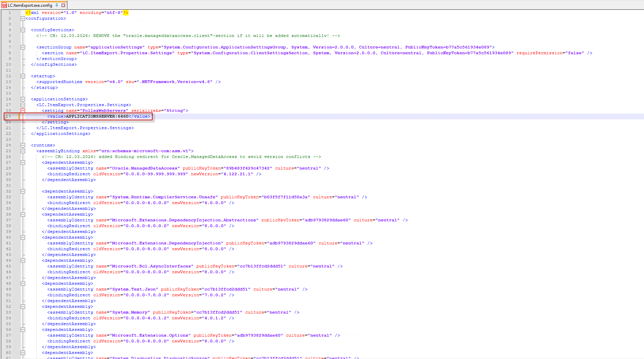Click the red floppy-disk icon on the tab
Viewport: 644px width, 359px height.
click(4, 5)
